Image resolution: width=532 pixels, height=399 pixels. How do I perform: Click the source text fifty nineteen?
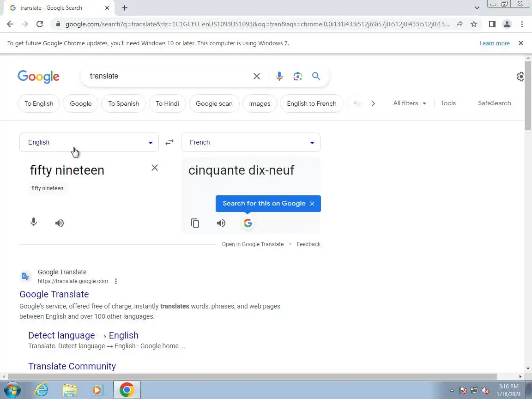pyautogui.click(x=67, y=170)
